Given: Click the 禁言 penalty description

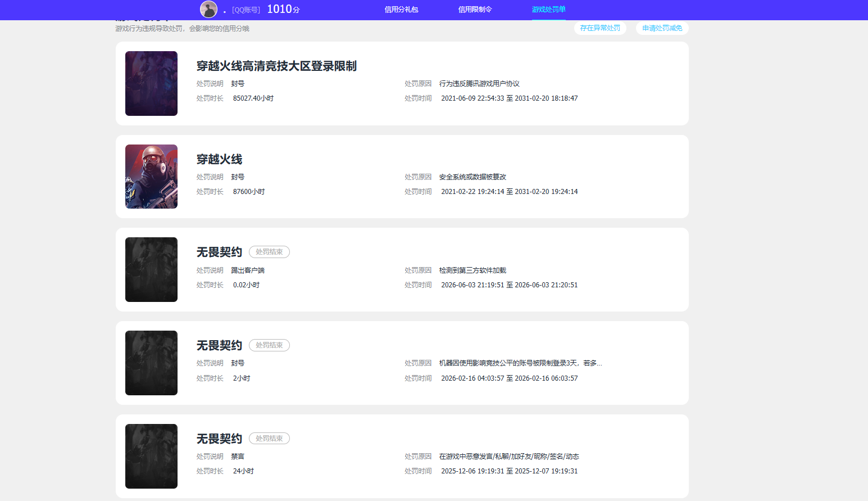Looking at the screenshot, I should tap(238, 457).
